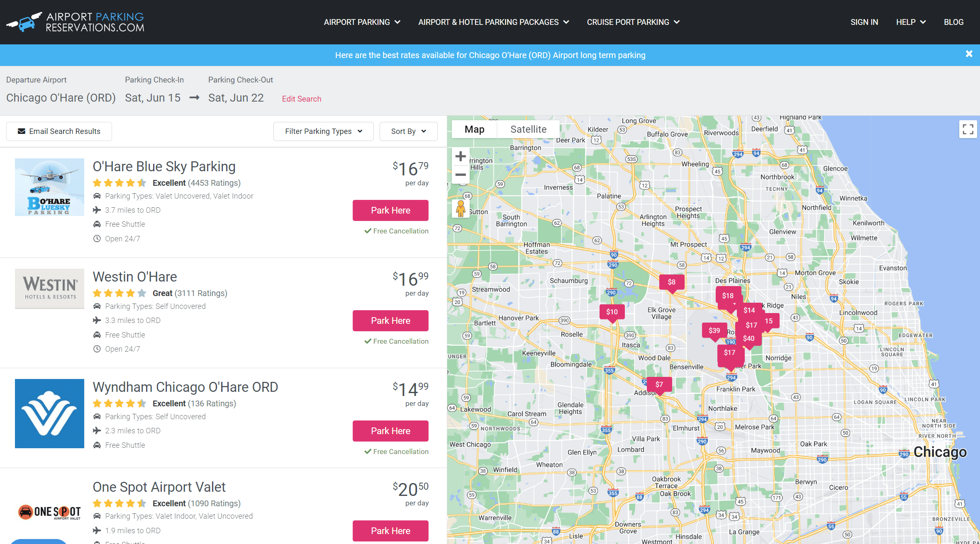Click the Sign In link
This screenshot has height=544, width=980.
coord(864,22)
